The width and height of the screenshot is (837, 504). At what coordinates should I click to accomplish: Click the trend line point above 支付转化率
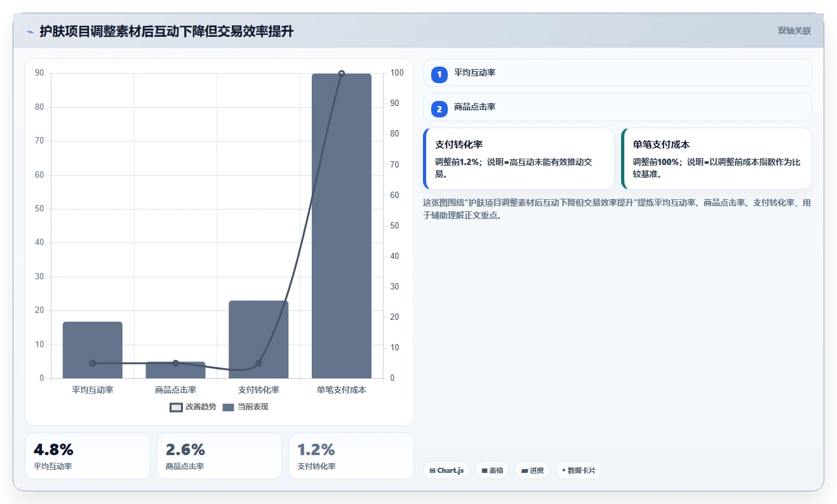pos(258,364)
